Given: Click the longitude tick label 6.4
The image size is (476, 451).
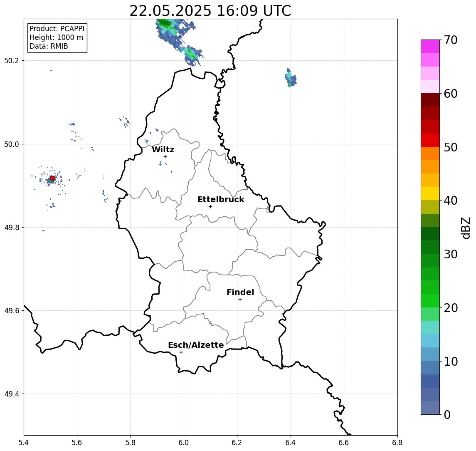Looking at the screenshot, I should (291, 443).
